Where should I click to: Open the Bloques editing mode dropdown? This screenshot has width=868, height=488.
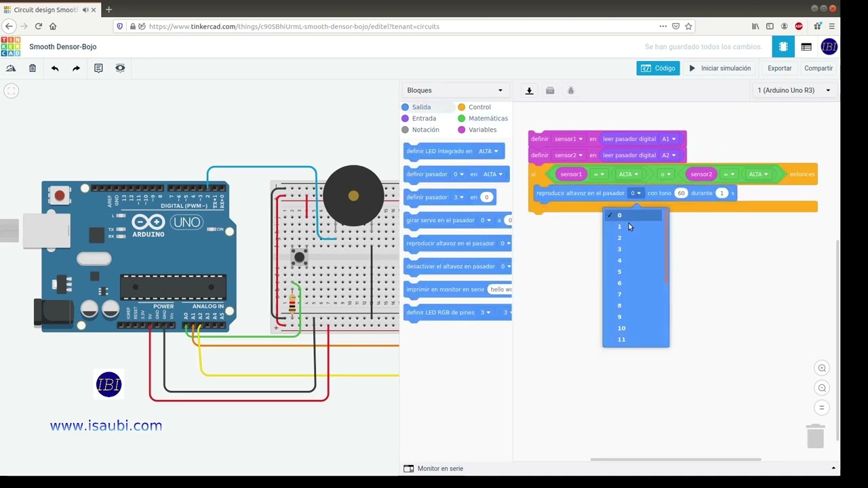tap(455, 90)
